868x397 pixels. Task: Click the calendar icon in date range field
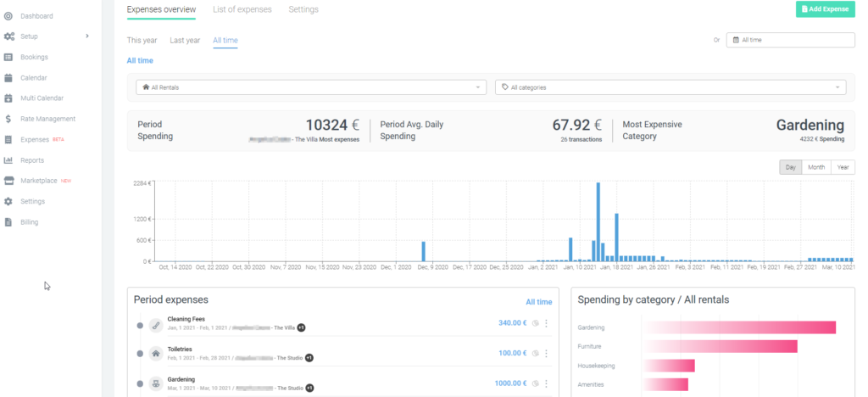736,40
